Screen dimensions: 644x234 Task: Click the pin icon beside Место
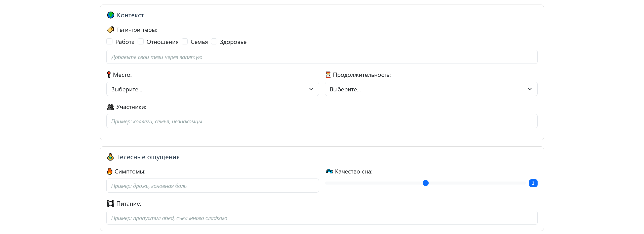[x=109, y=75]
